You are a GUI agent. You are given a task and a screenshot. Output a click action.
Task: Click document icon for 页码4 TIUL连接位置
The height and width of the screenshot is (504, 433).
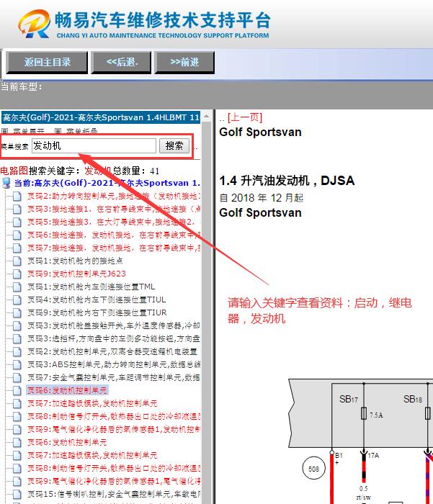(x=17, y=300)
